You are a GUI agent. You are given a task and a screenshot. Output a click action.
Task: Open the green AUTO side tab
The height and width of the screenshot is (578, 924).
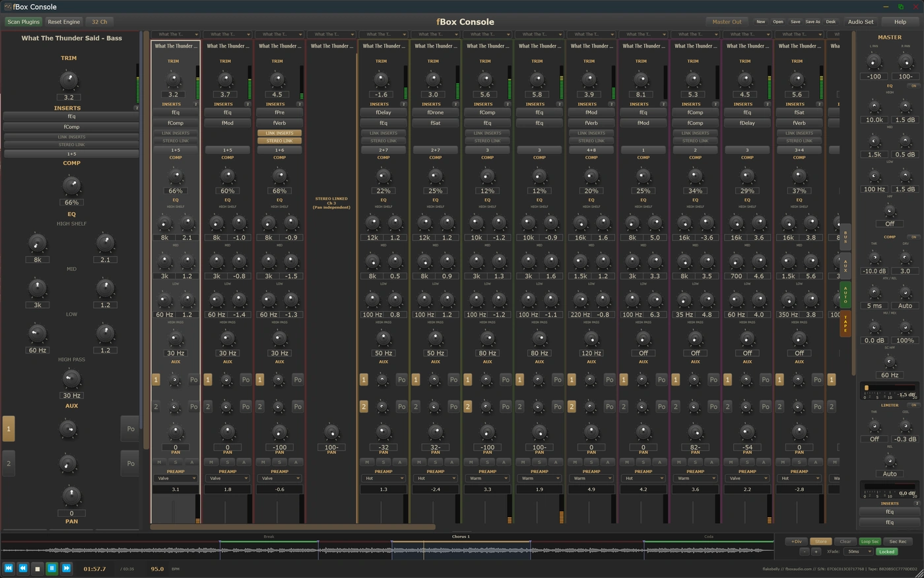845,295
